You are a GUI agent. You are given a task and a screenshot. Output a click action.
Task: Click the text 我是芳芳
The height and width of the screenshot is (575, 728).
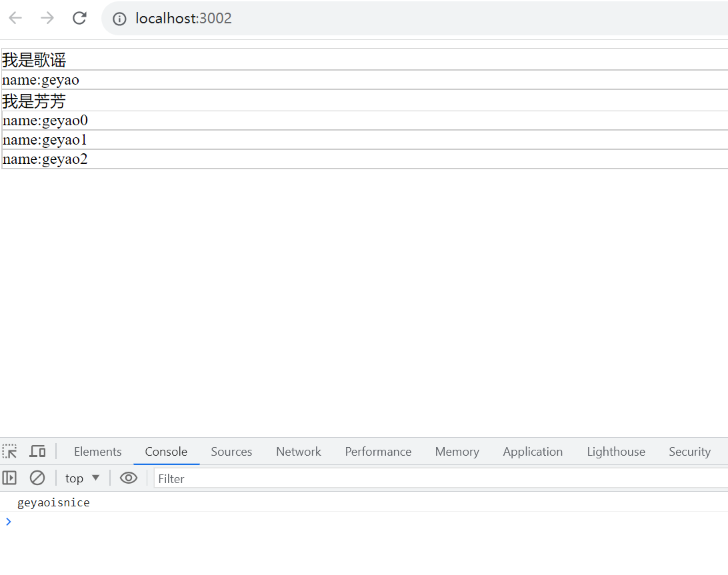point(34,101)
